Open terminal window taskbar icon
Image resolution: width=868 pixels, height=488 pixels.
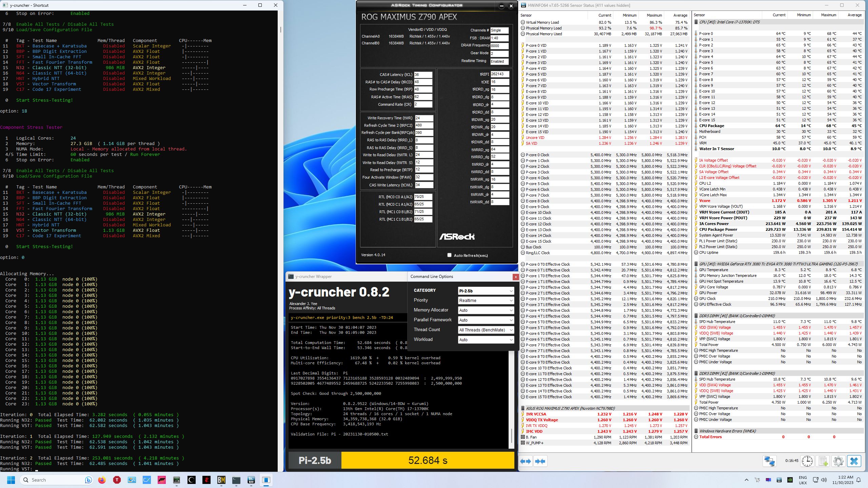click(236, 480)
